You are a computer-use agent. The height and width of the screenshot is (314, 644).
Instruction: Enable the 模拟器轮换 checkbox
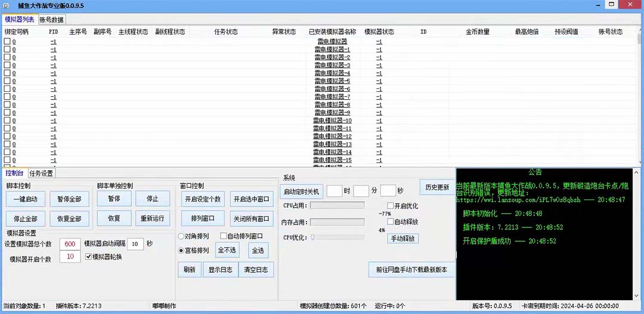pyautogui.click(x=89, y=257)
